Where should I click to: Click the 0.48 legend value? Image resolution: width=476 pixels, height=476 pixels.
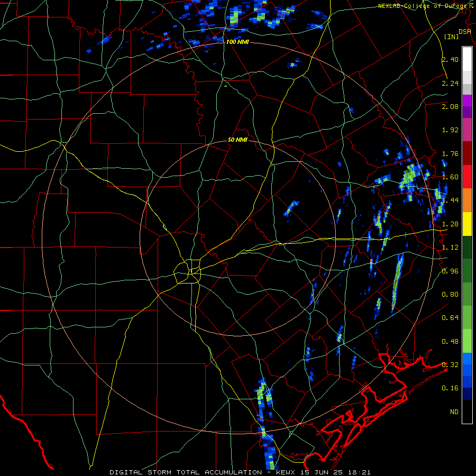click(x=450, y=342)
